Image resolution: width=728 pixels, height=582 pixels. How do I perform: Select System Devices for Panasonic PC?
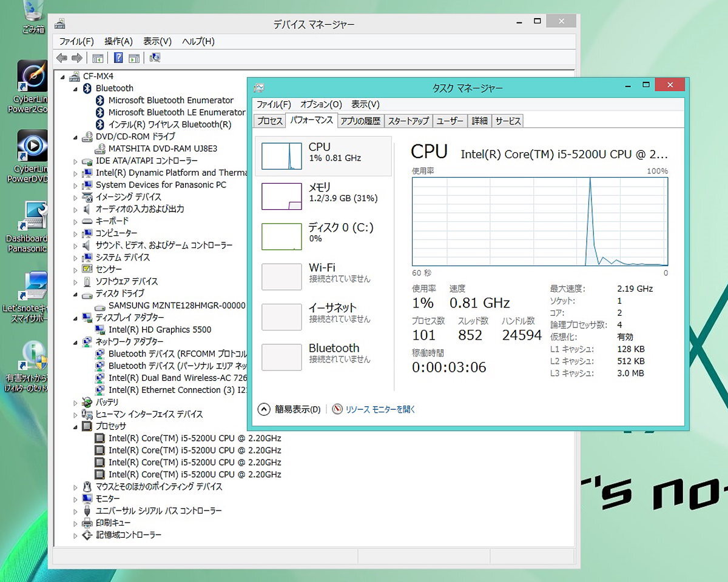tap(161, 185)
